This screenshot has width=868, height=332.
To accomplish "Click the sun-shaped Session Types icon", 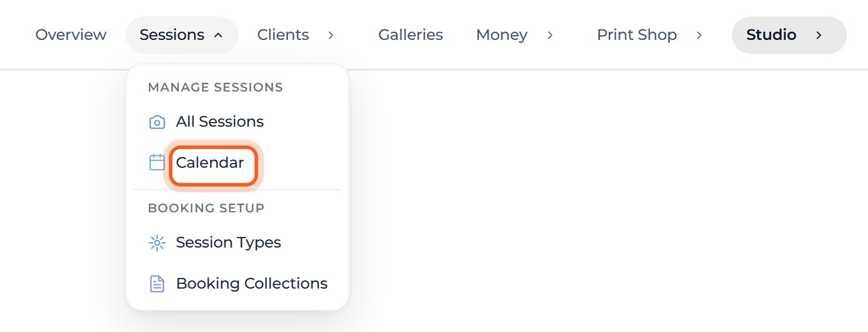I will click(157, 243).
